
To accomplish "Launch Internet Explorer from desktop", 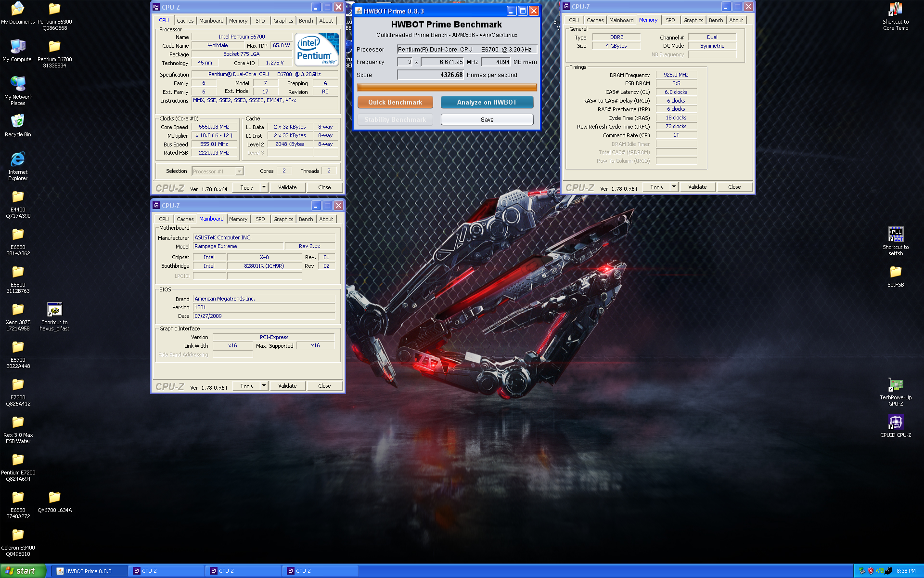I will (x=18, y=166).
